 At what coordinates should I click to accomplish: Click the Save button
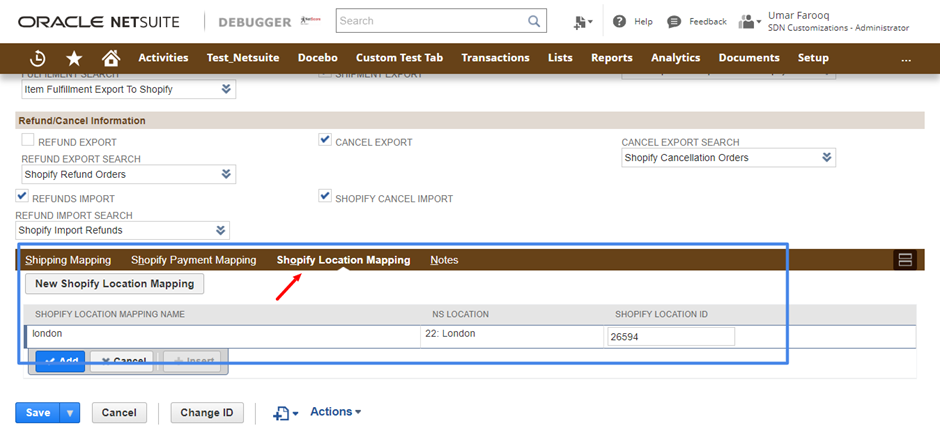tap(38, 413)
